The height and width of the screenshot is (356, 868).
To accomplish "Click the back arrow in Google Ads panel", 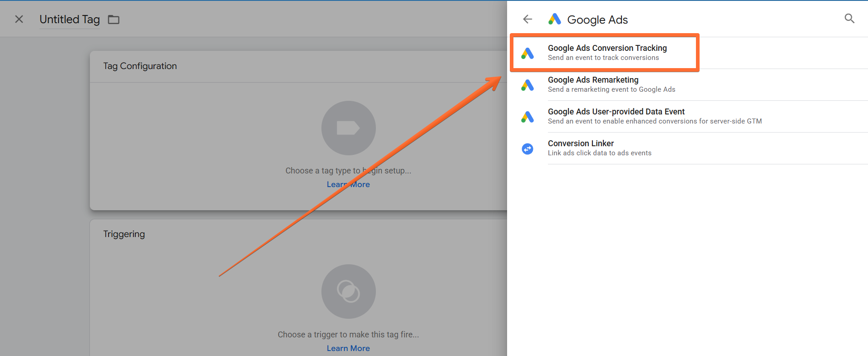I will pos(528,19).
